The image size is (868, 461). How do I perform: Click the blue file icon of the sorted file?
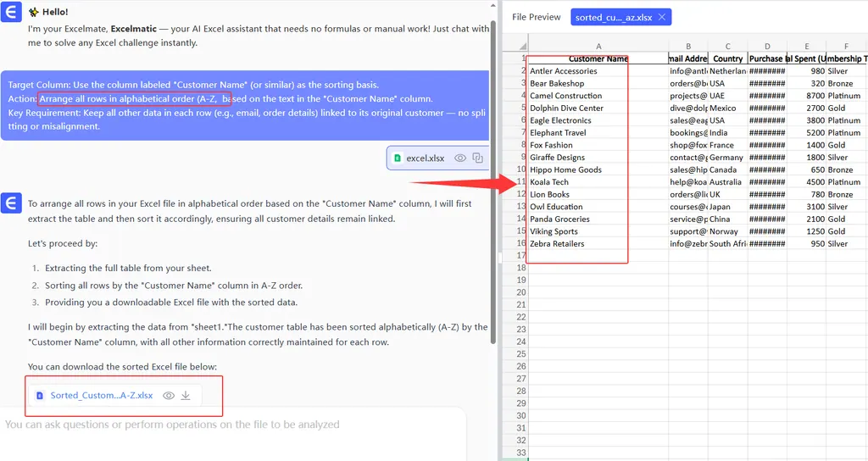click(x=39, y=395)
